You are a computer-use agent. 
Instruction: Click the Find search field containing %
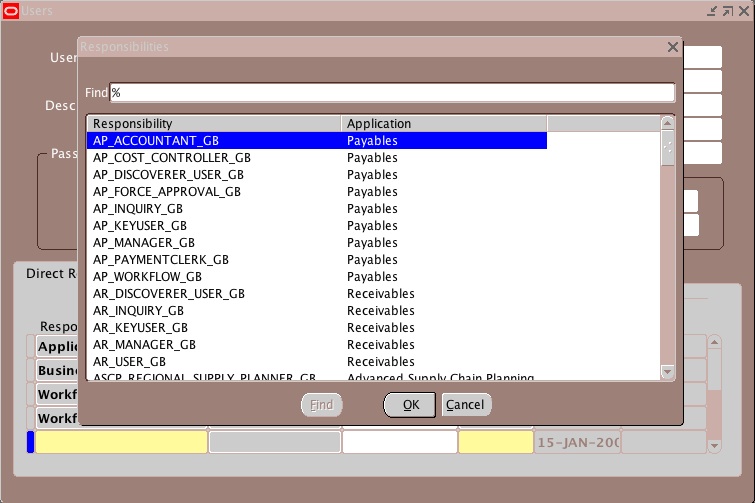pos(392,92)
